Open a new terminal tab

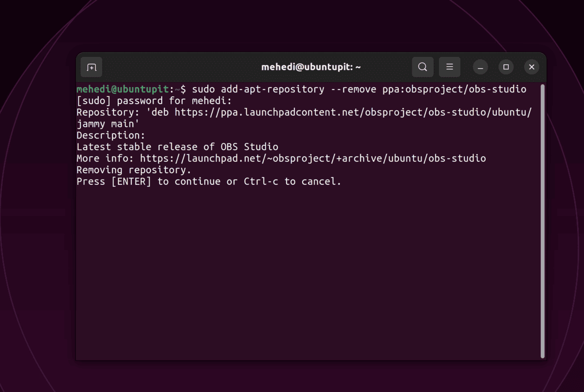point(91,67)
